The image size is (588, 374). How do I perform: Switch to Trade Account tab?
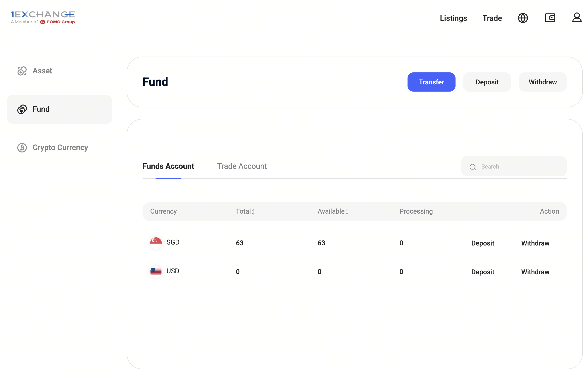click(242, 166)
